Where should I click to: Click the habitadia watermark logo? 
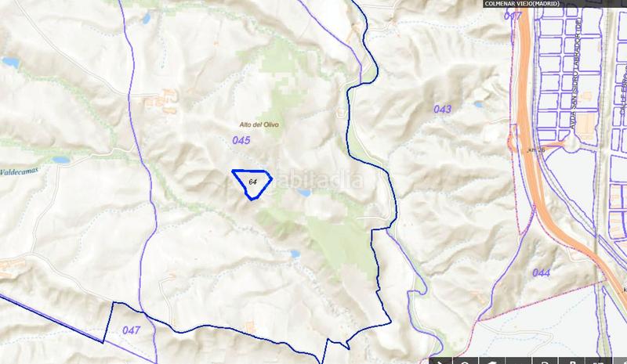point(320,181)
